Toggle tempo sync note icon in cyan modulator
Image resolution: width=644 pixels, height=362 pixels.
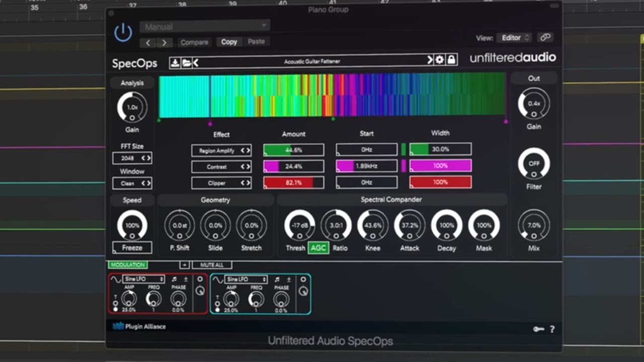(x=277, y=279)
